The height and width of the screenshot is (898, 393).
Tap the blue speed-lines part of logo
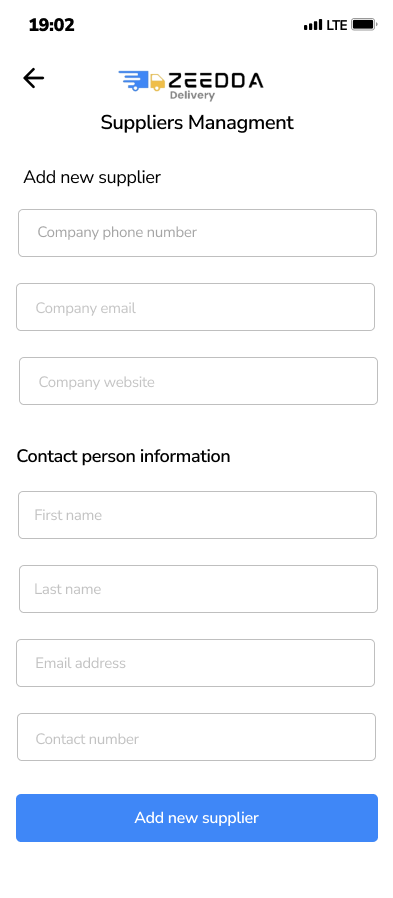pos(133,81)
